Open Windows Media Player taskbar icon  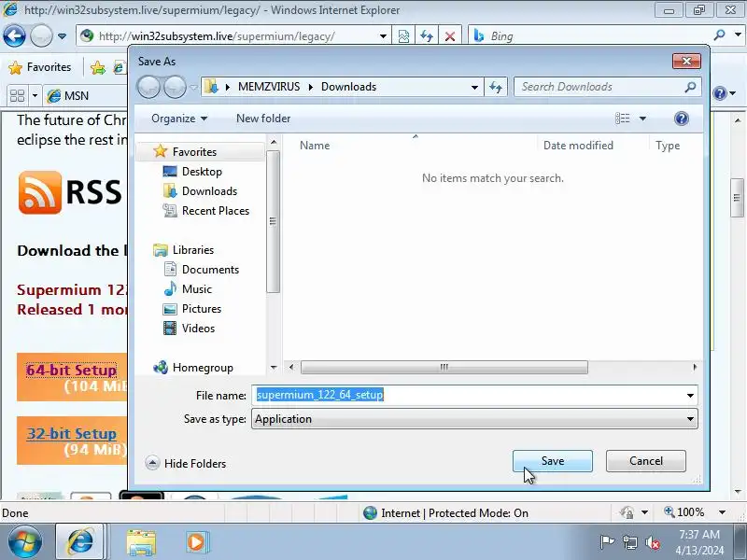[x=196, y=542]
